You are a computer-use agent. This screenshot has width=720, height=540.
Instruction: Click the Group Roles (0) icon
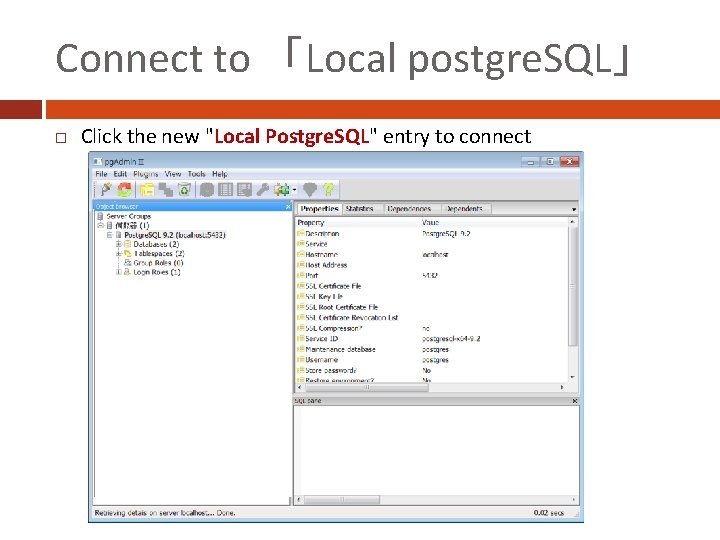(x=128, y=263)
